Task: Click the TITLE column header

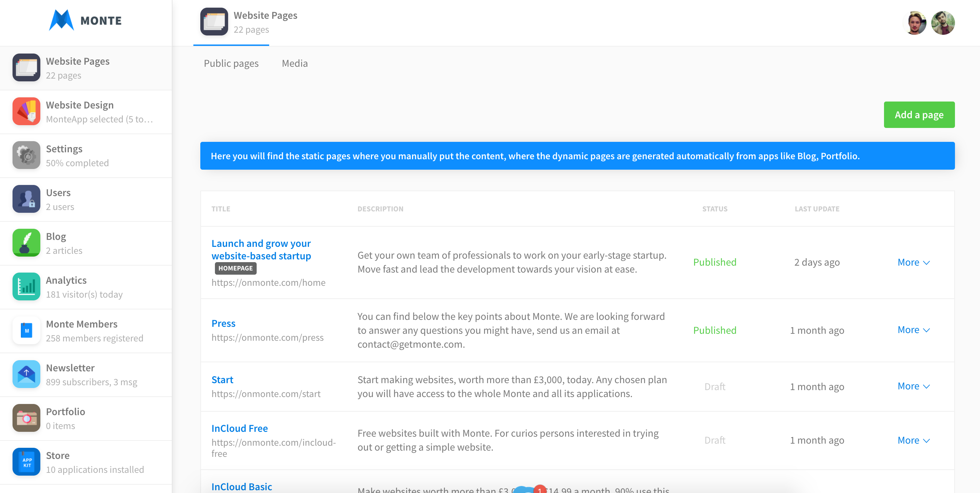Action: pyautogui.click(x=221, y=209)
